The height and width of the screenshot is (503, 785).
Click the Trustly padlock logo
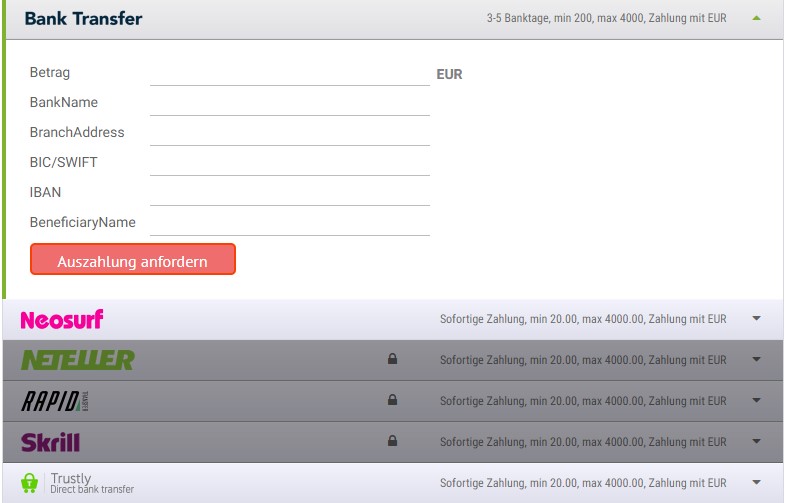click(30, 483)
